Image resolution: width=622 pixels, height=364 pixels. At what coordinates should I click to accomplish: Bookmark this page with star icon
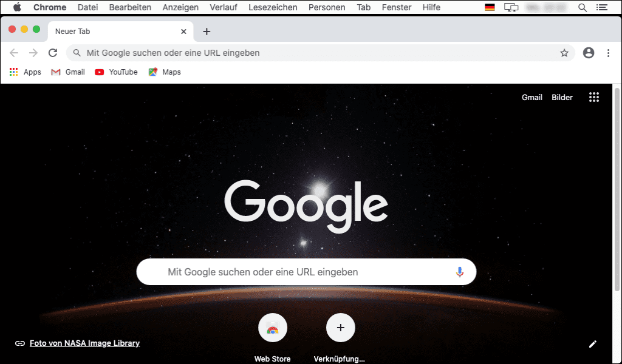(564, 53)
